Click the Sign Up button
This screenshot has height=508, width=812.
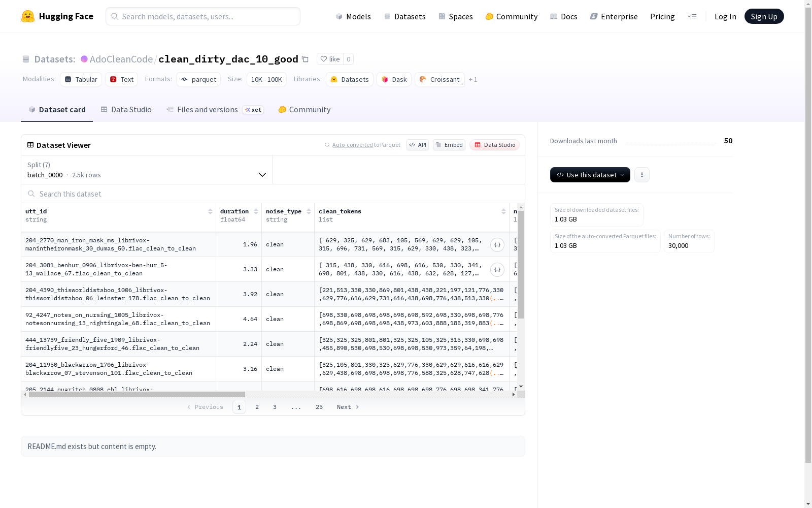click(x=764, y=16)
